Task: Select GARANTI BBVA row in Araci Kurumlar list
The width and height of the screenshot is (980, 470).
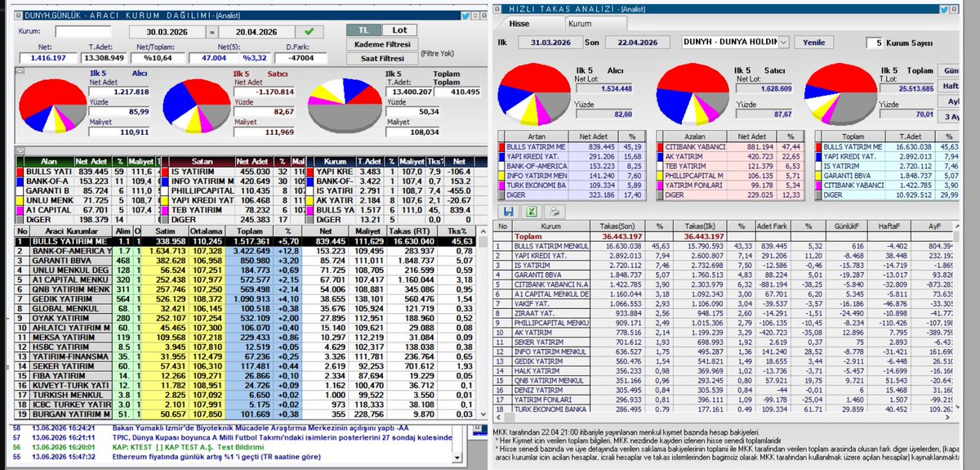Action: coord(244,260)
